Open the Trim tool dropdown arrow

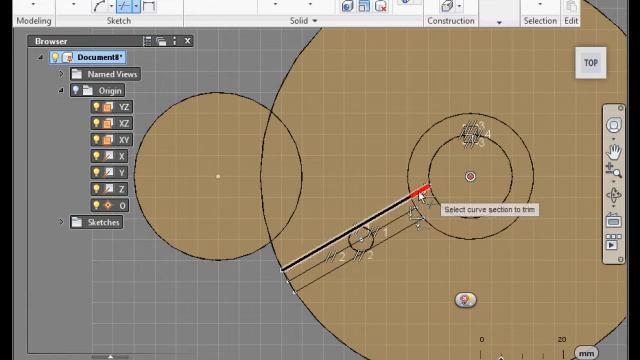[x=136, y=6]
